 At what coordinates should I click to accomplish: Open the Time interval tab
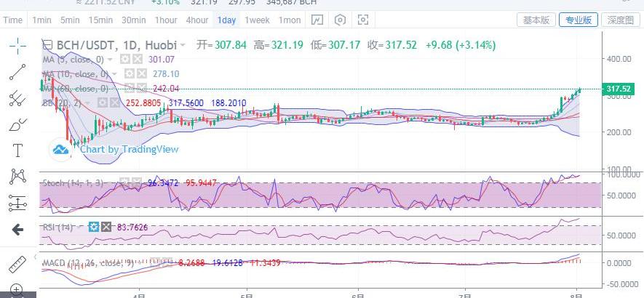click(x=12, y=20)
